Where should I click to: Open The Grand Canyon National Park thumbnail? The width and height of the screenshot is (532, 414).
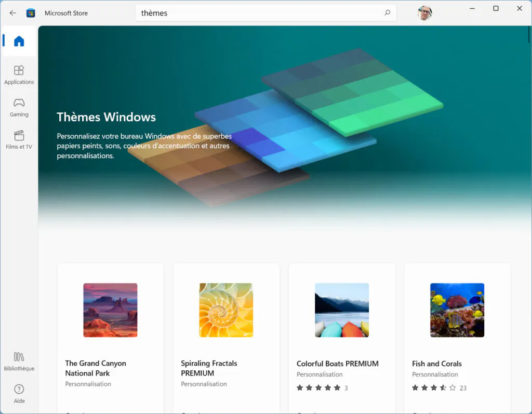pyautogui.click(x=110, y=310)
